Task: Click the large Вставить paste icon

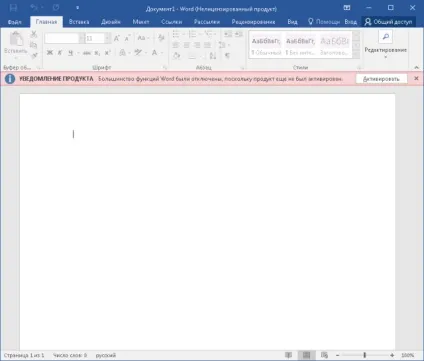Action: (x=16, y=39)
